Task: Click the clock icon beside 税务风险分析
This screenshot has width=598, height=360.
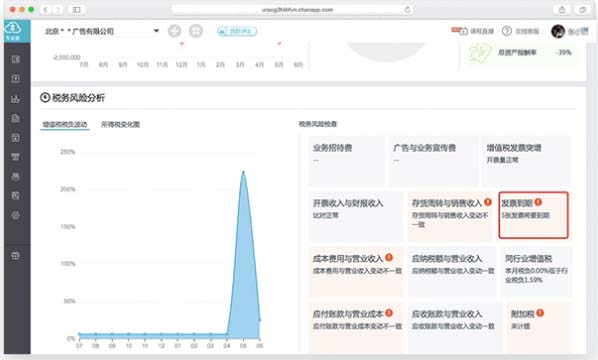Action: (x=45, y=98)
